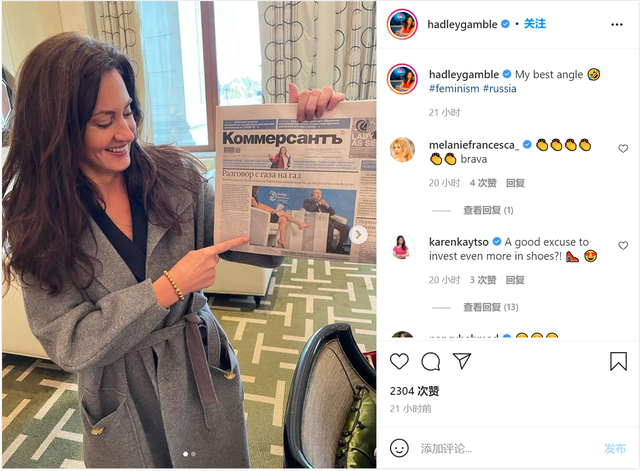Save post with bookmark icon
The image size is (640, 471).
coord(618,361)
